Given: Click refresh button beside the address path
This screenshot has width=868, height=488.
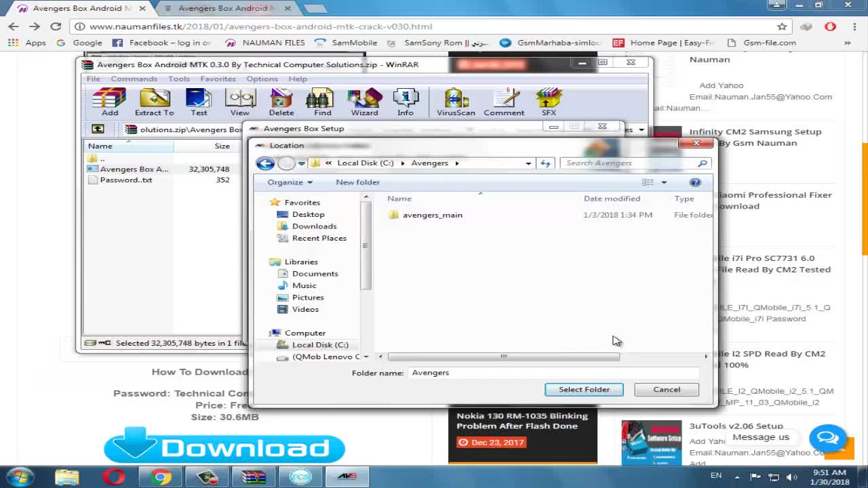Looking at the screenshot, I should (545, 163).
